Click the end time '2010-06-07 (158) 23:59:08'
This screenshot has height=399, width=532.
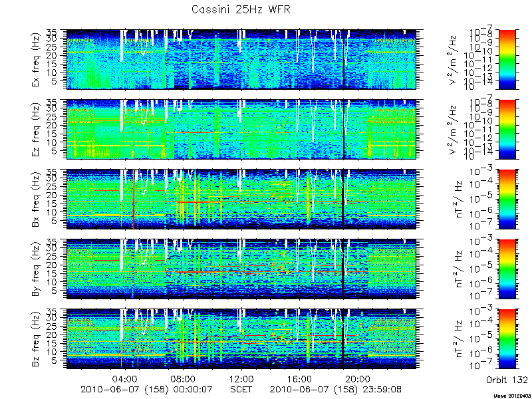point(336,389)
